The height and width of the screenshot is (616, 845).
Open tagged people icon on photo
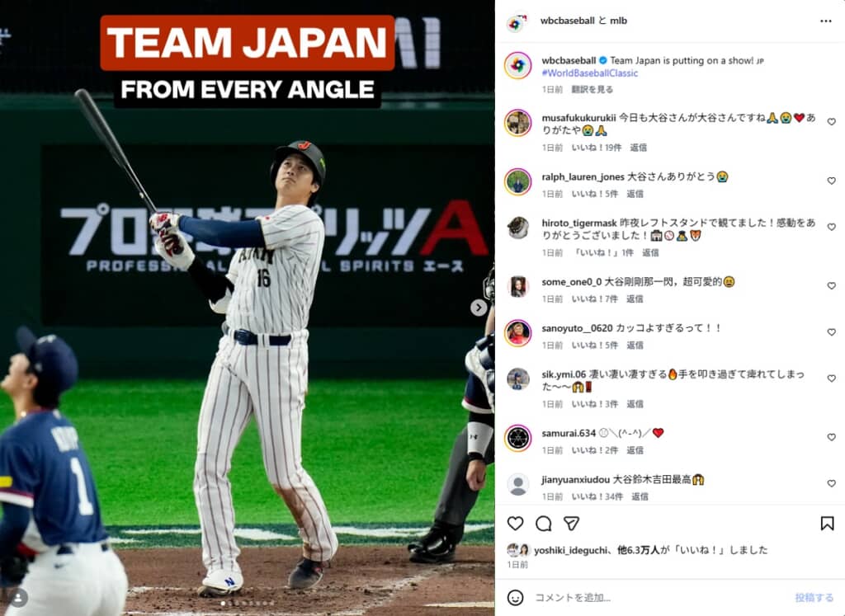[x=18, y=597]
